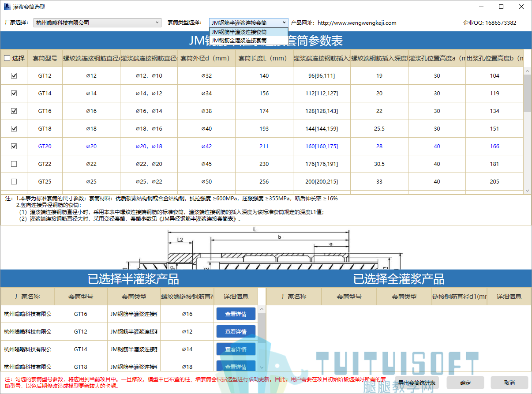The image size is (532, 394).
Task: Open the 套筒类型选择 sleeve type combo box
Action: [x=249, y=23]
